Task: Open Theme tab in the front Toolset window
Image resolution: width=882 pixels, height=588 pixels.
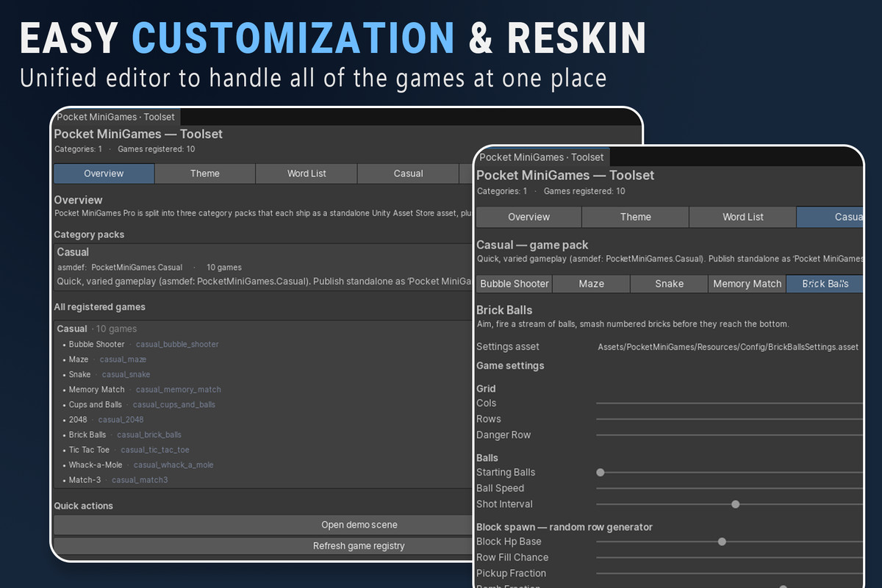Action: [x=635, y=217]
